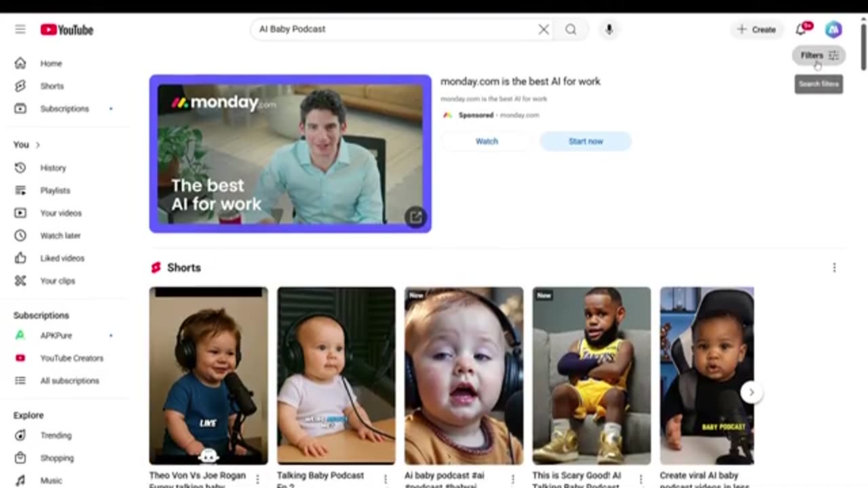
Task: Click the Your clips scissors icon
Action: point(20,281)
